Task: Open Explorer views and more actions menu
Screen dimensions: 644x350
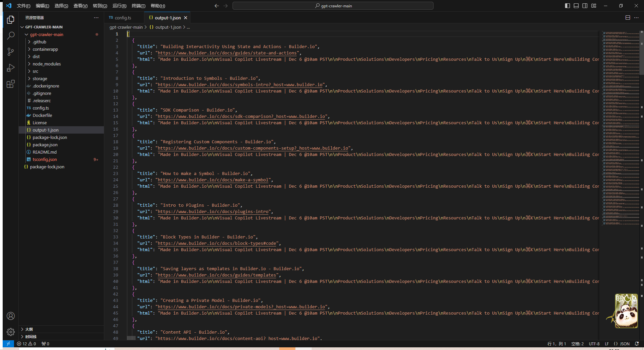Action: pyautogui.click(x=96, y=18)
